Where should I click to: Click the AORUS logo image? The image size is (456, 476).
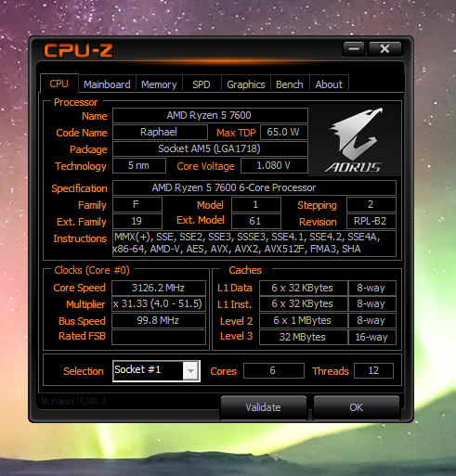(x=355, y=140)
